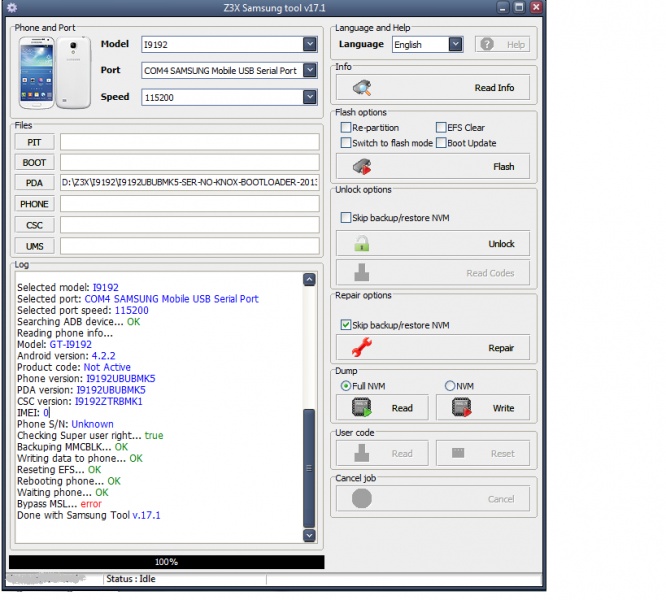Click the CSC file path field
Viewport: 666px width, 600px height.
190,225
